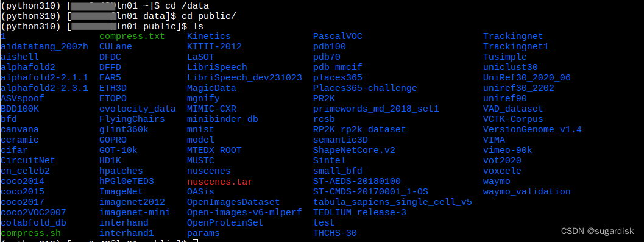Select the aidatatang_200zh directory name
The image size is (644, 242).
point(44,47)
